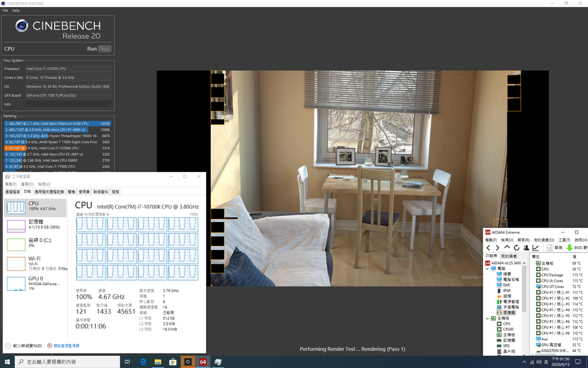The height and width of the screenshot is (368, 588).
Task: Switch to AIDA64 我的最愛 tab
Action: [509, 256]
